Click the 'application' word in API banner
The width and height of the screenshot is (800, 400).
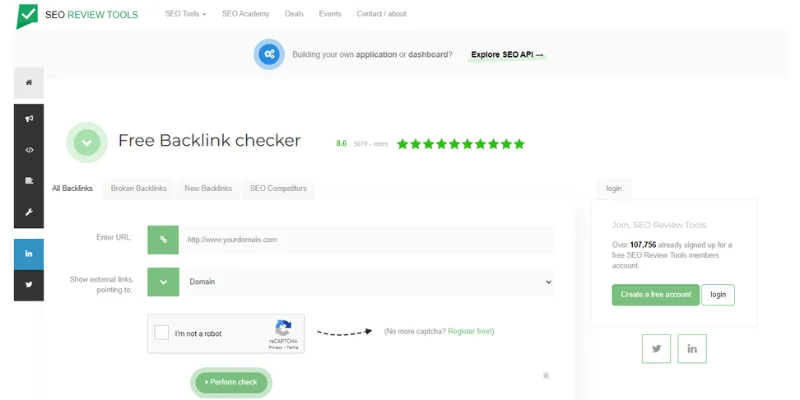coord(376,55)
